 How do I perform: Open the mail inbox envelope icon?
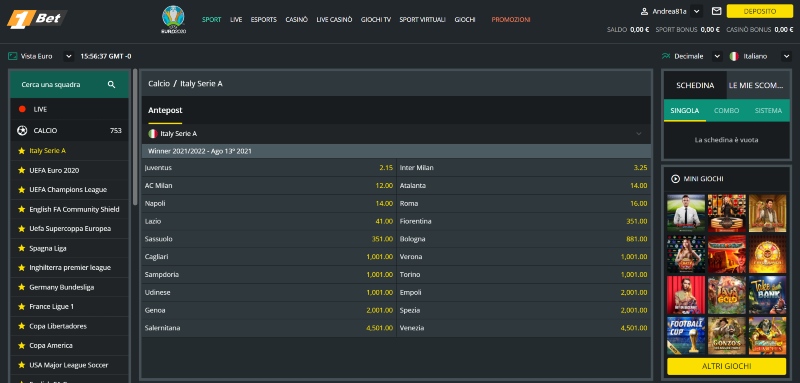coord(716,11)
